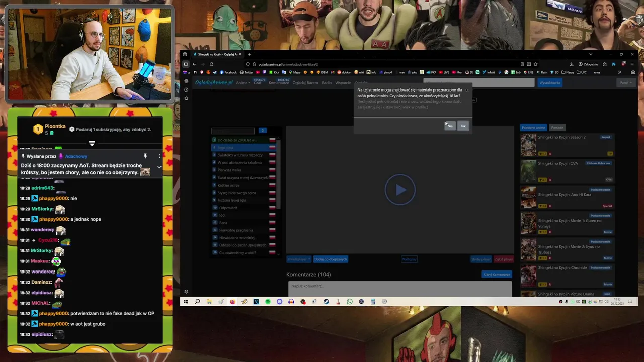The image size is (644, 362).
Task: Confirm age by clicking the Tak button
Action: pyautogui.click(x=463, y=126)
